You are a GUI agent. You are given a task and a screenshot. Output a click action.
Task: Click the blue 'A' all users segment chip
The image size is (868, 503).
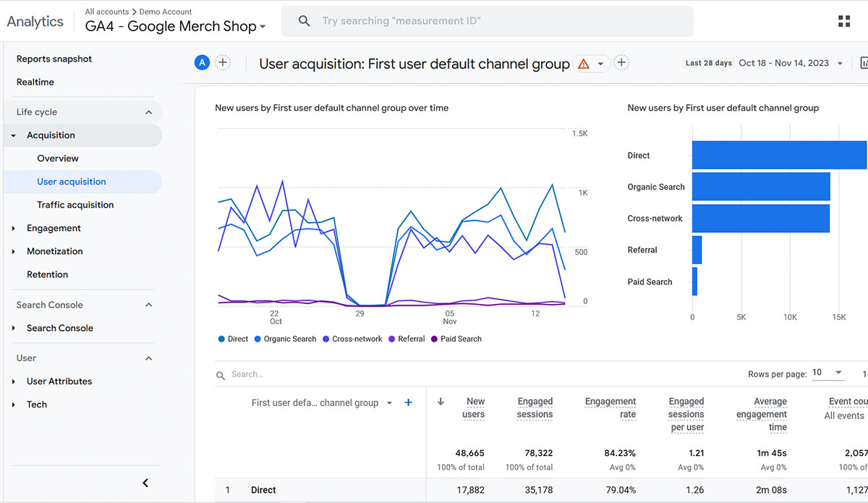point(202,63)
